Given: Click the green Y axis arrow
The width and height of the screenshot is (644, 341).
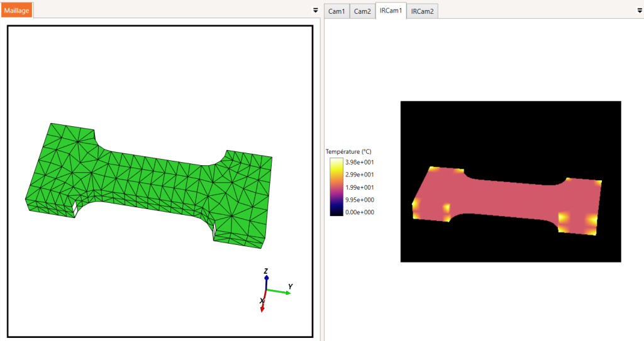Looking at the screenshot, I should tap(279, 292).
